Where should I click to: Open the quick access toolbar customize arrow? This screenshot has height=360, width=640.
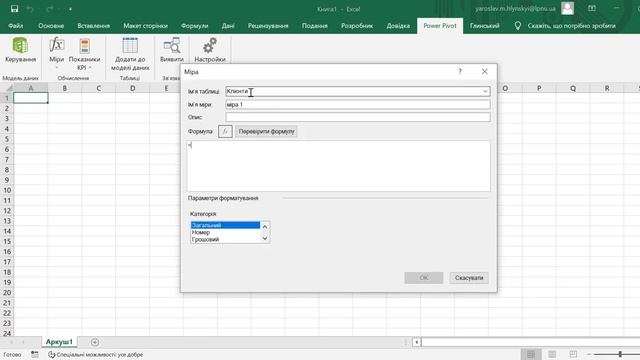(x=70, y=9)
